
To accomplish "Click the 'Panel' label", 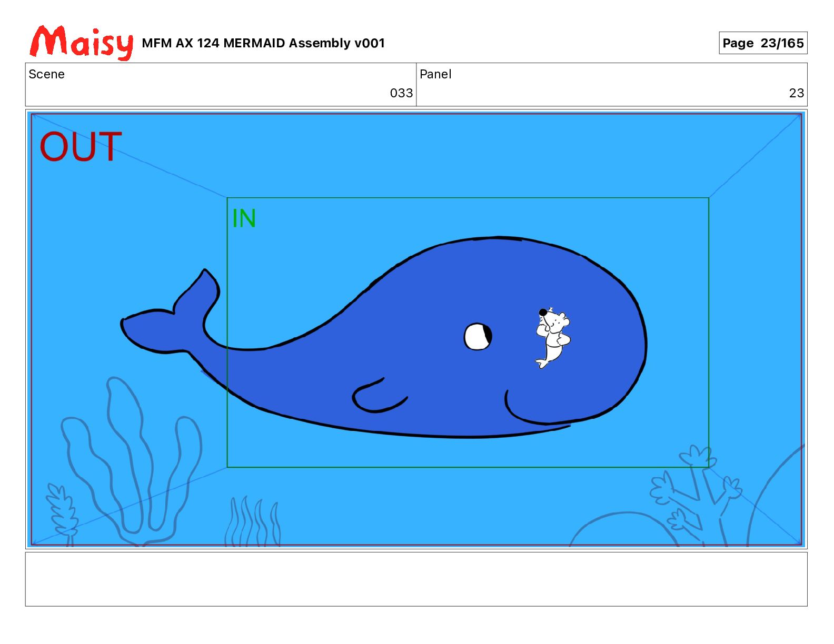I will click(x=435, y=74).
